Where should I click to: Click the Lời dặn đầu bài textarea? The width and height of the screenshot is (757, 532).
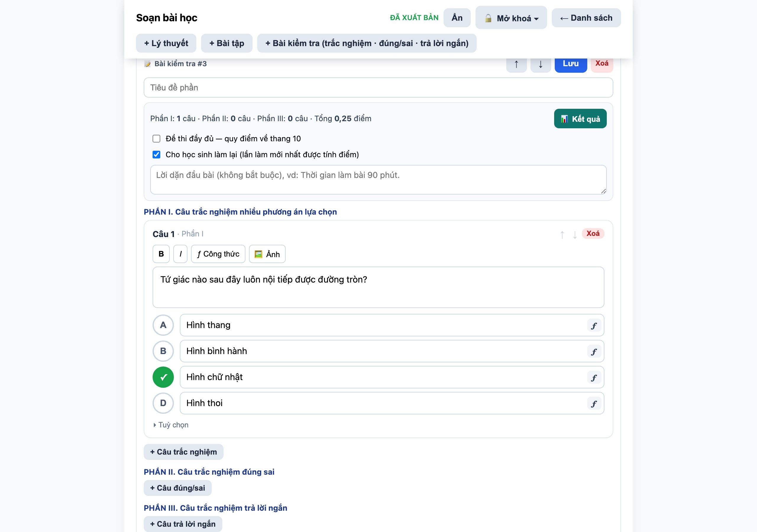[x=378, y=180]
